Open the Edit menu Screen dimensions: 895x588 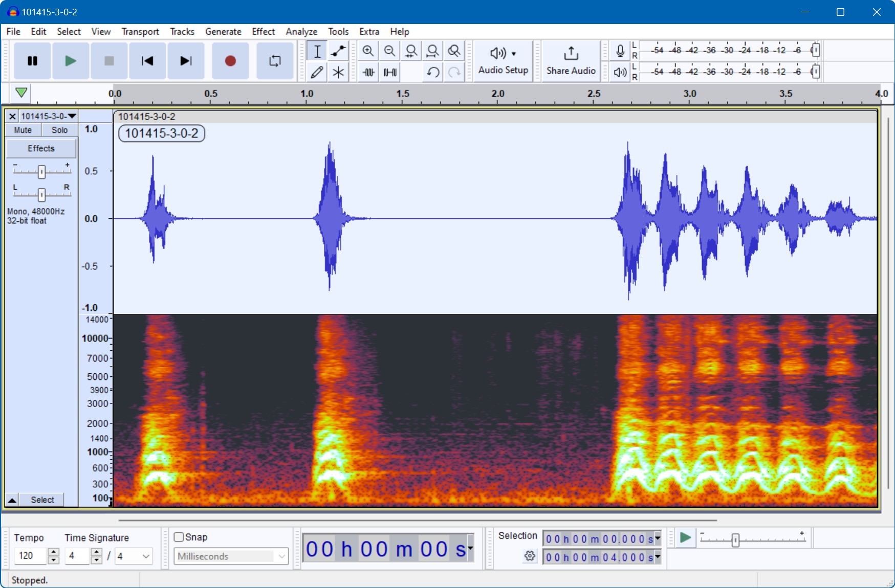[x=38, y=32]
